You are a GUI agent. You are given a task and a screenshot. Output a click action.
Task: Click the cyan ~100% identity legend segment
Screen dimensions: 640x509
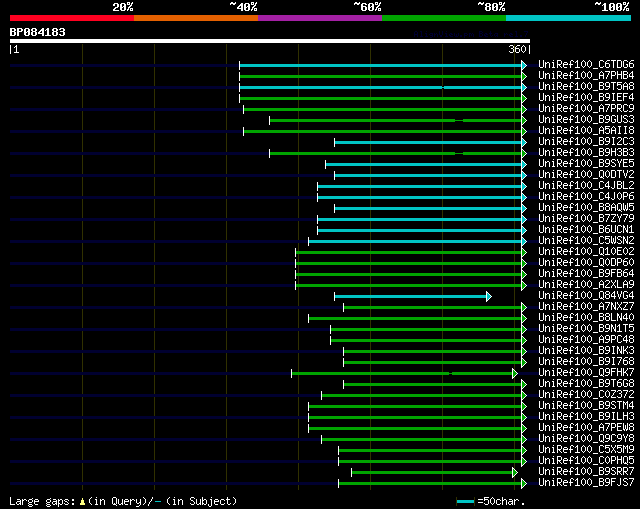(x=568, y=18)
